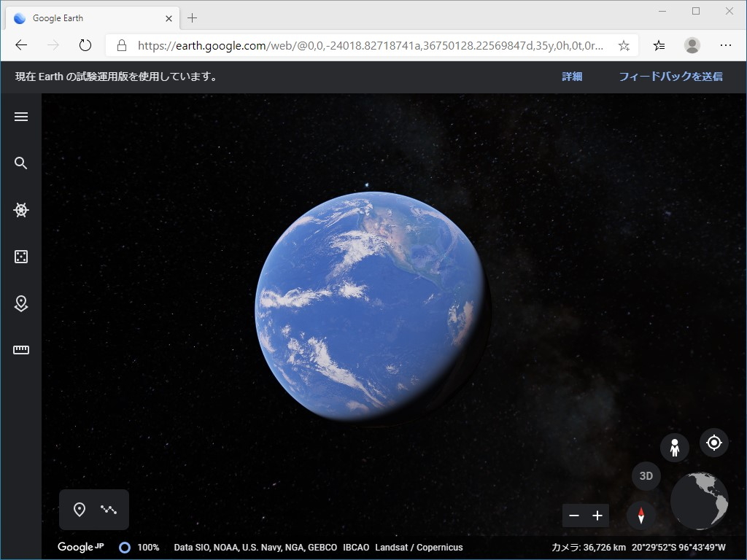Select the measure distance ruler tool
Screen dimensions: 747x560
(21, 349)
